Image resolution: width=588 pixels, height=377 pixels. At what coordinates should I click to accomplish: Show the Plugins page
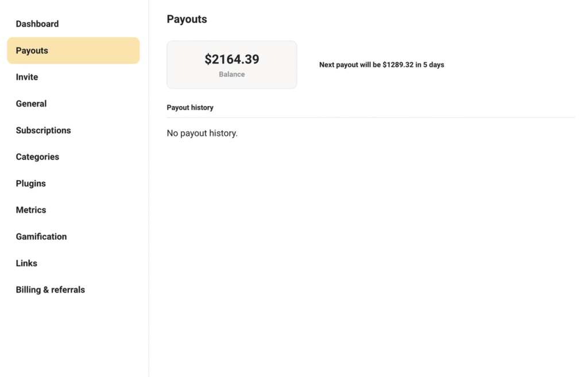[31, 184]
